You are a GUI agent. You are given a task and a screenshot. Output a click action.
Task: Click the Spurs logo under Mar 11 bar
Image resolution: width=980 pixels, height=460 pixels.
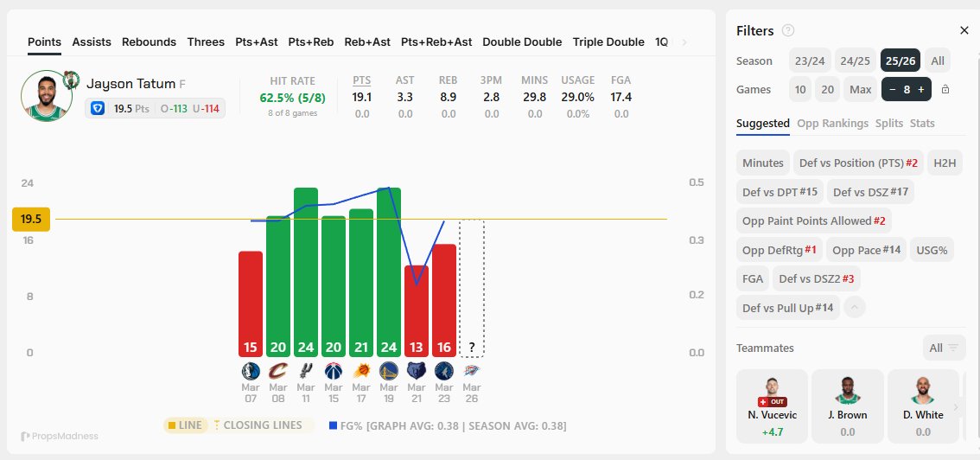tap(305, 371)
